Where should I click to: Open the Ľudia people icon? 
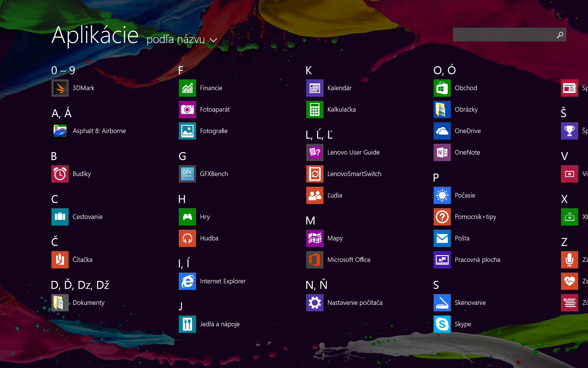315,195
